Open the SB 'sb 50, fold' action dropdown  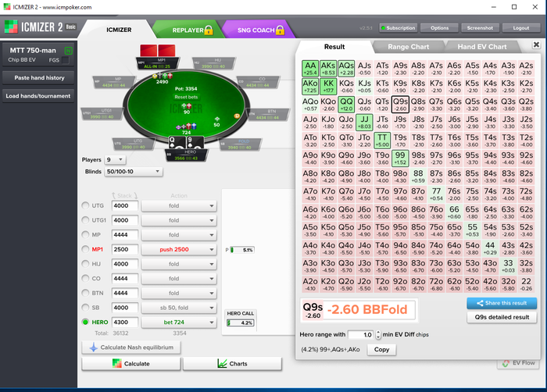pyautogui.click(x=179, y=308)
